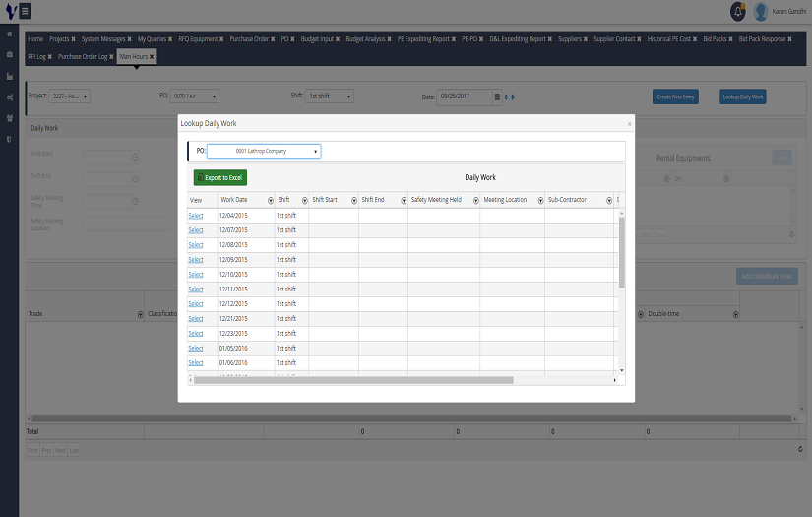Switch to the Bid Pack Response tab
Image resolution: width=812 pixels, height=517 pixels.
coord(762,39)
